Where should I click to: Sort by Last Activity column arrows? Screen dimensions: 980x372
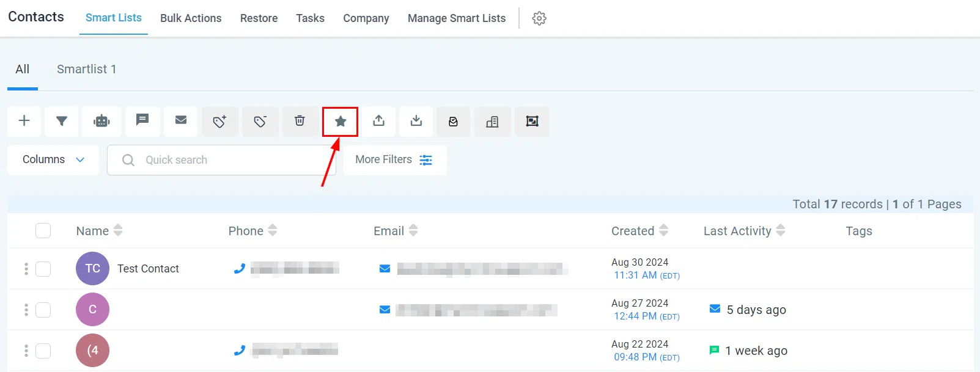(x=781, y=230)
